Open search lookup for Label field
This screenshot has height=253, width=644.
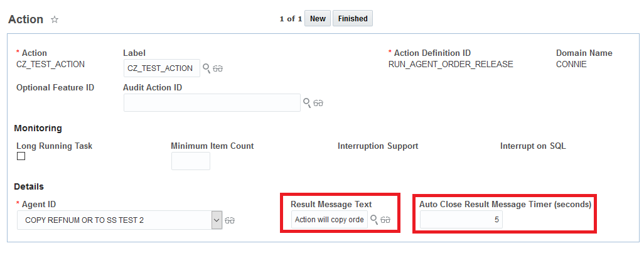(206, 68)
